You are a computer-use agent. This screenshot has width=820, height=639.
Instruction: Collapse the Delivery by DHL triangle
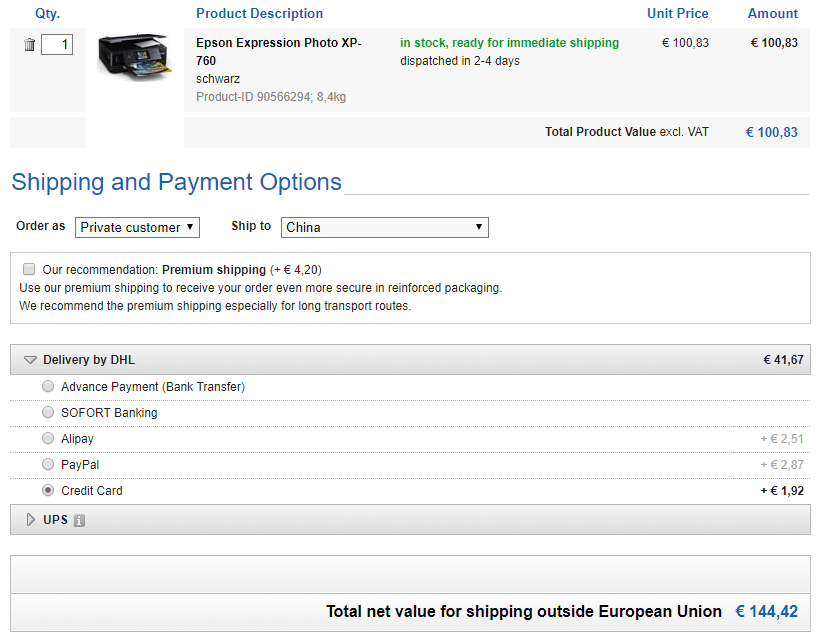[30, 360]
